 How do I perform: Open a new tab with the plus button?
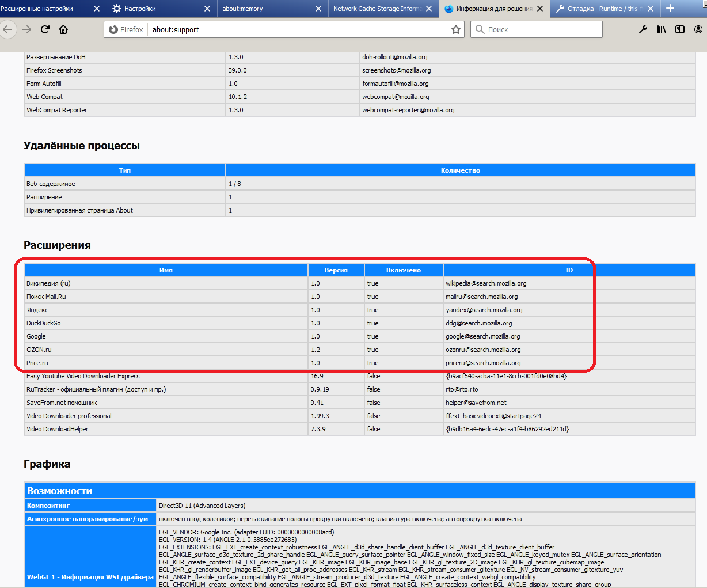point(670,9)
